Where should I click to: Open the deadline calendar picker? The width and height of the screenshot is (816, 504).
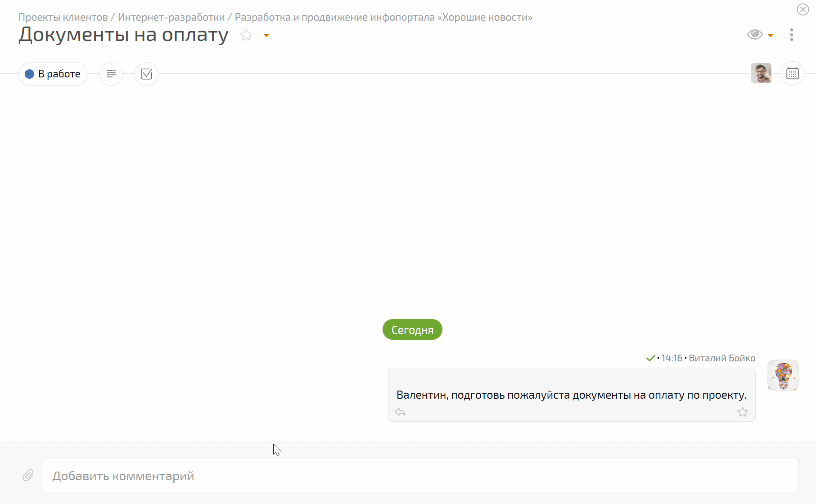pos(792,73)
